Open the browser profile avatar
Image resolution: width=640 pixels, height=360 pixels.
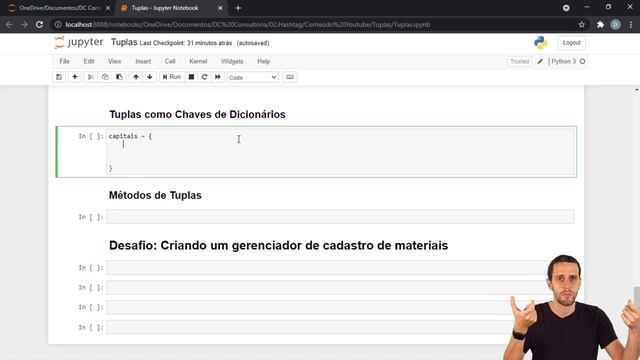[616, 25]
